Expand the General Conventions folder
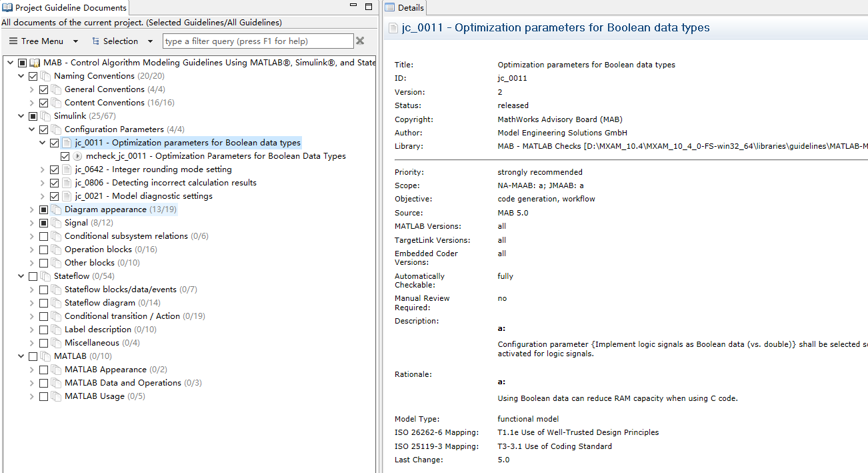This screenshot has width=868, height=473. click(31, 89)
